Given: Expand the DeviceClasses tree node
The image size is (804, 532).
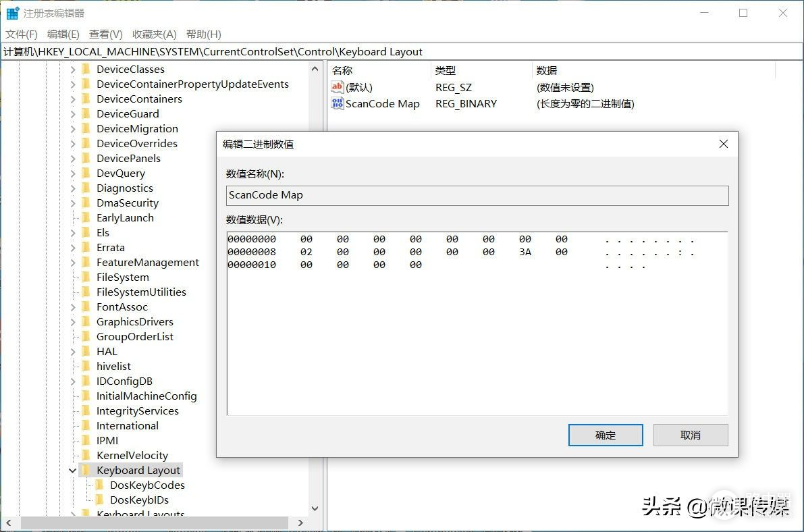Looking at the screenshot, I should [x=73, y=70].
